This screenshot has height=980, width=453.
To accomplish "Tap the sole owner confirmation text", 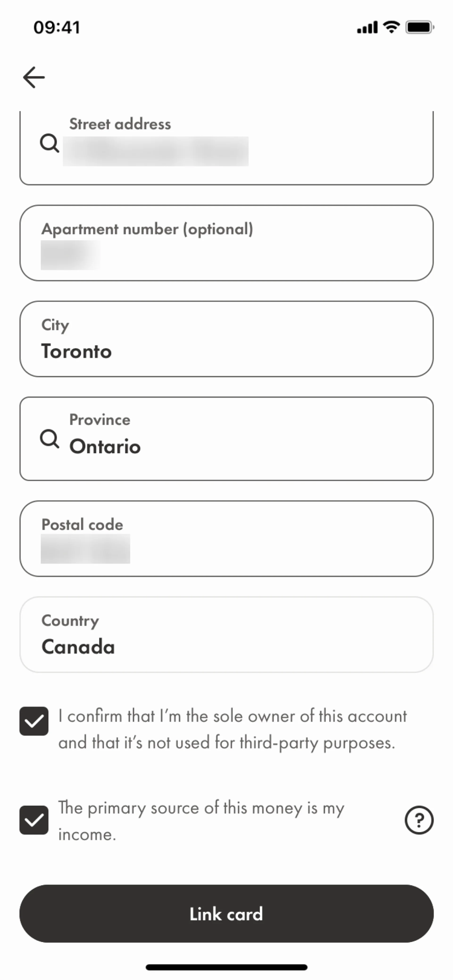I will [x=232, y=729].
